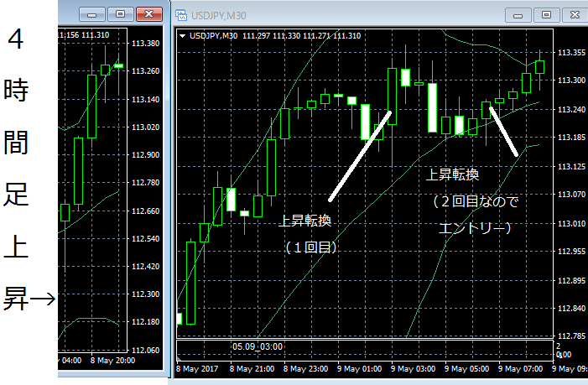Screen dimensions: 588x385
Task: Click the 113.300 price on the M30 scale
Action: coord(571,81)
